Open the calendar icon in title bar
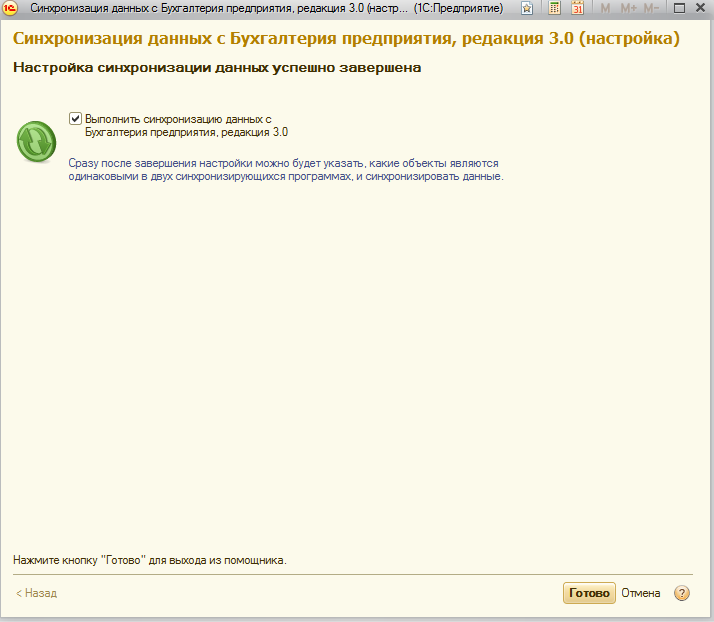714x622 pixels. 577,8
